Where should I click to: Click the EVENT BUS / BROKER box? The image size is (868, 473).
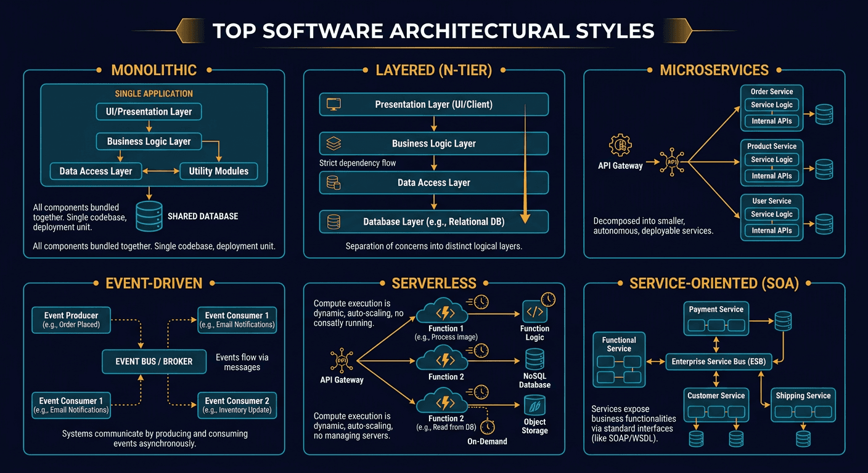click(154, 362)
